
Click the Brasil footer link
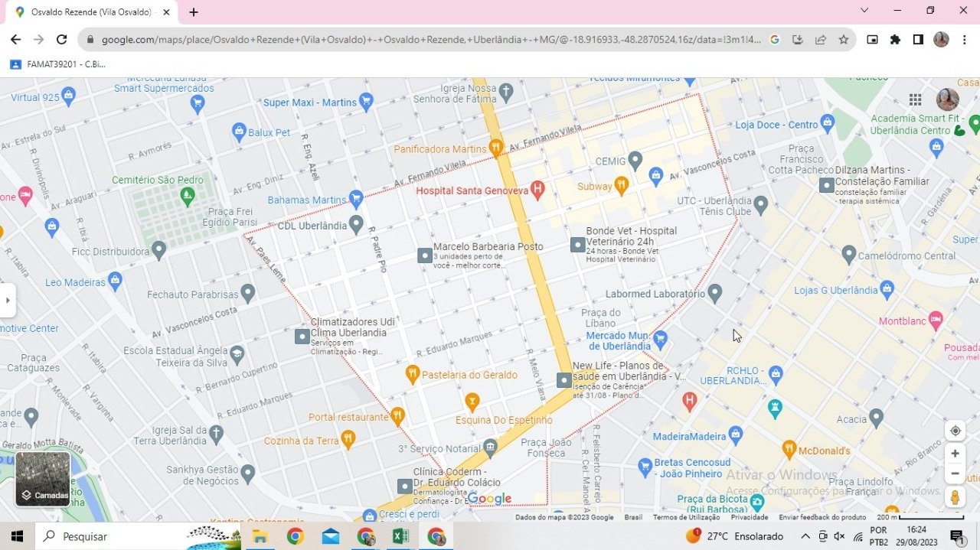click(633, 517)
